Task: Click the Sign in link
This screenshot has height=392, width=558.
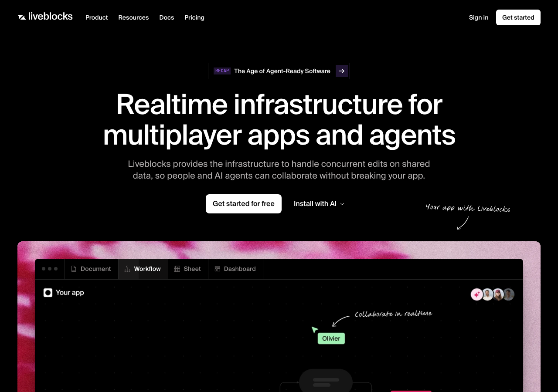Action: [479, 17]
